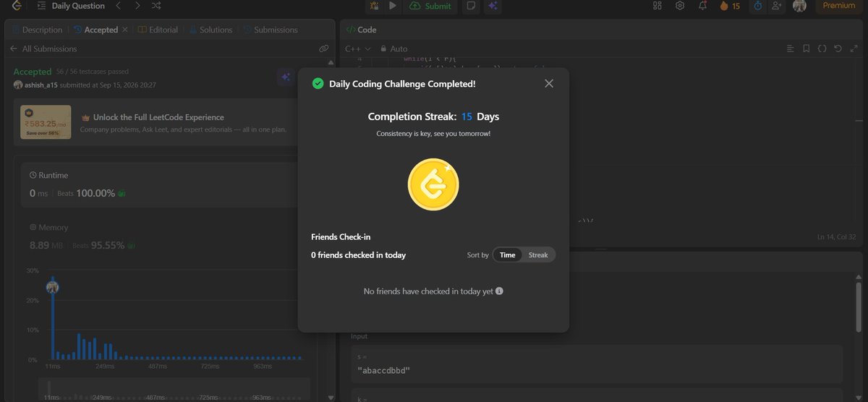Select the Memory stats card

pyautogui.click(x=159, y=237)
